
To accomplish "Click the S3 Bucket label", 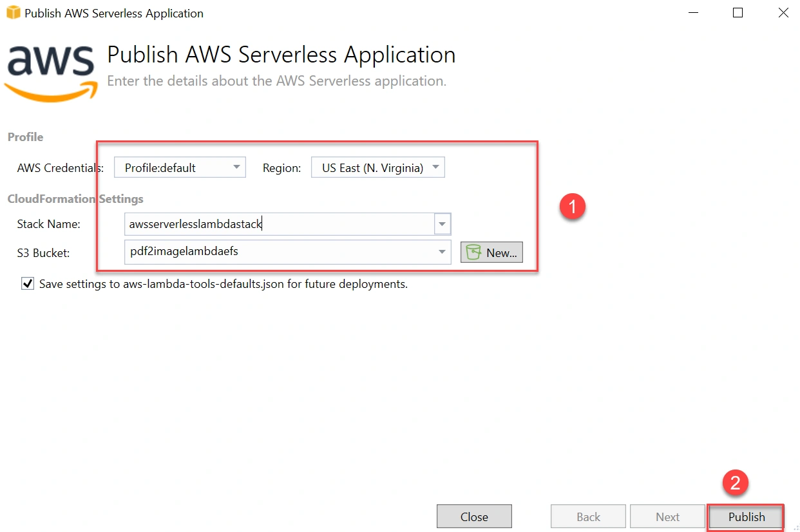I will 44,252.
